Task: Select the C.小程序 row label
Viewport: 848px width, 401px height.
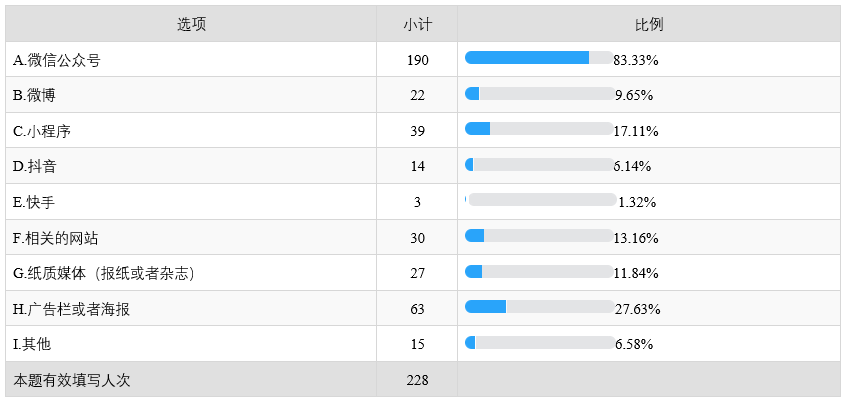Action: [42, 131]
